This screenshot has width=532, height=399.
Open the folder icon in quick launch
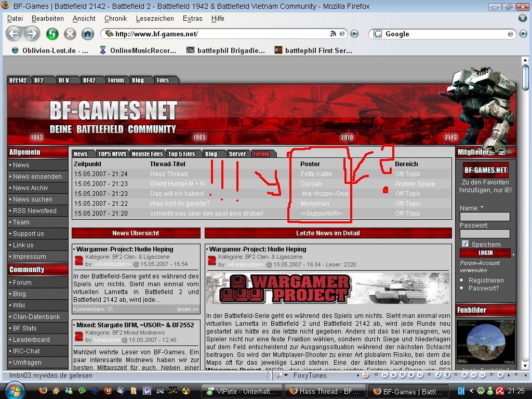coord(134,391)
